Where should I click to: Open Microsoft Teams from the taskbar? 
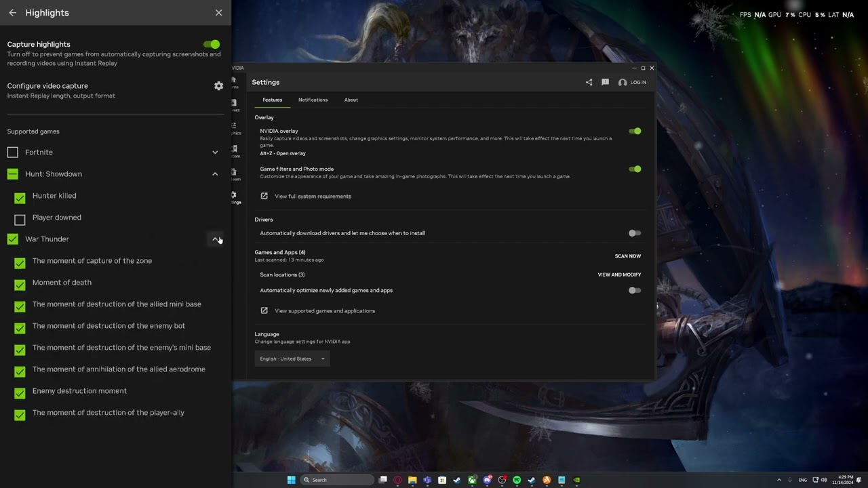click(x=427, y=480)
